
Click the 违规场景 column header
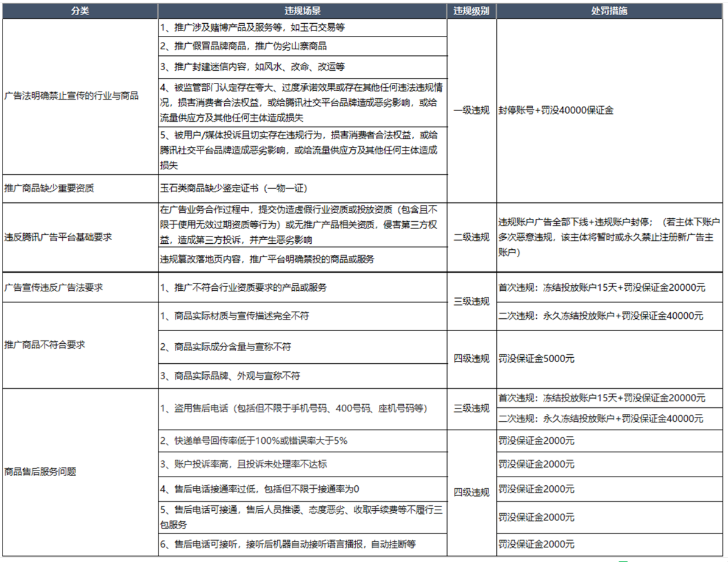click(302, 12)
